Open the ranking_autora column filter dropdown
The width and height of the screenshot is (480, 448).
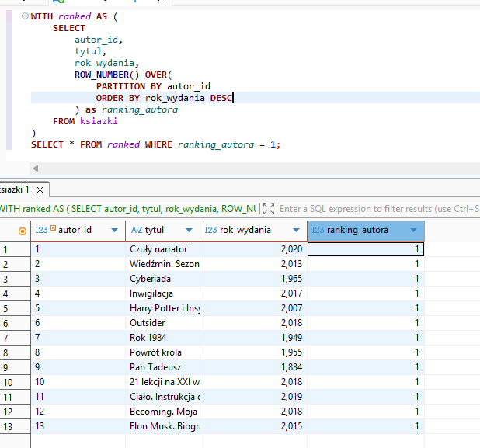413,231
